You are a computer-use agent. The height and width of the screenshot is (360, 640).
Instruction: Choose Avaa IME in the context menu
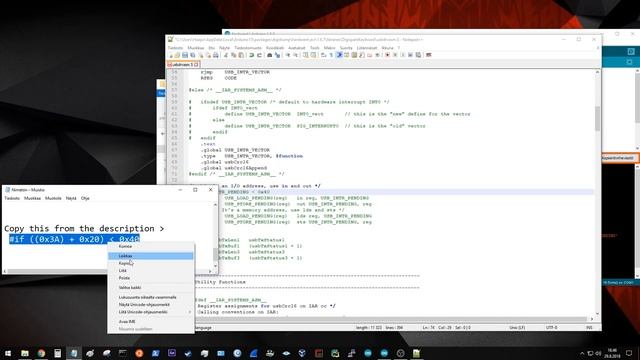[151, 322]
